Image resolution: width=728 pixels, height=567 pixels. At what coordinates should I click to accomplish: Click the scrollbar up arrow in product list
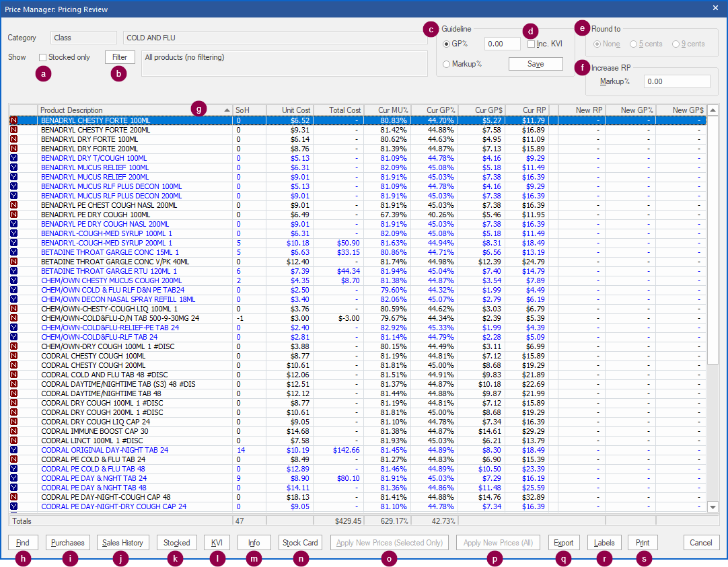[x=713, y=110]
